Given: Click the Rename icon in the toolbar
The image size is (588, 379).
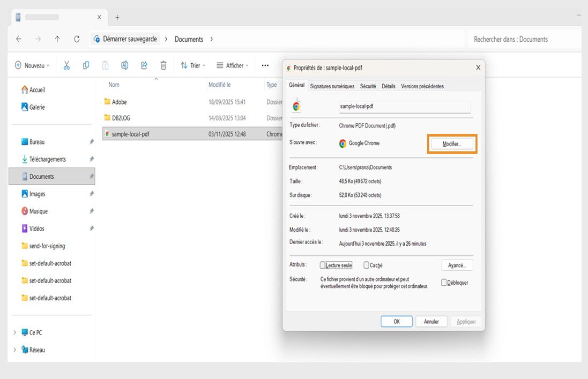Looking at the screenshot, I should pos(124,65).
